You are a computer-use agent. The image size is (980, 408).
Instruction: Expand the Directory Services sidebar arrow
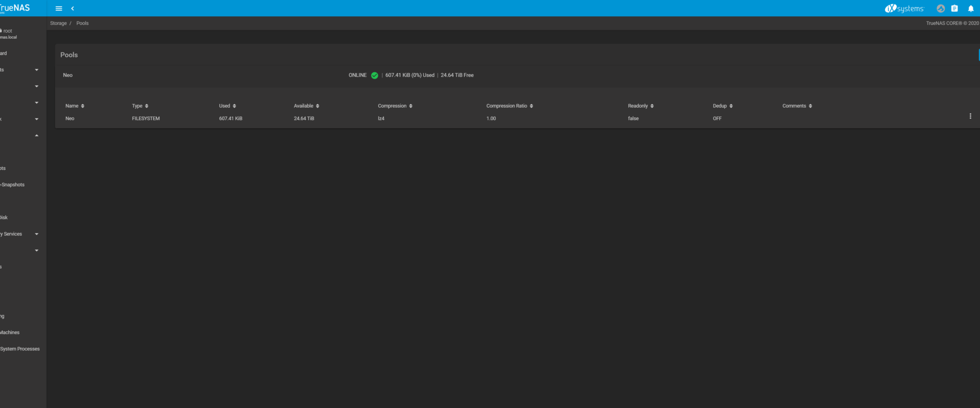pos(37,234)
